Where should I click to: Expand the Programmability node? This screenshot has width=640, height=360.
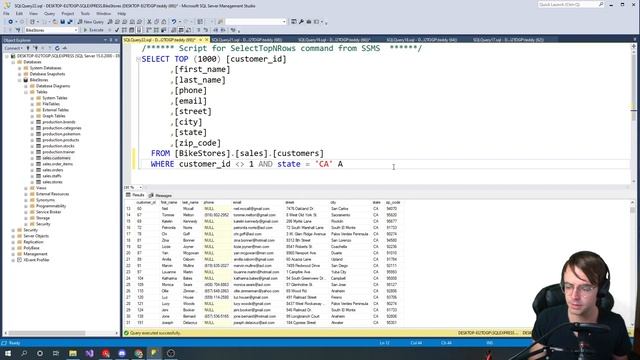click(26, 206)
